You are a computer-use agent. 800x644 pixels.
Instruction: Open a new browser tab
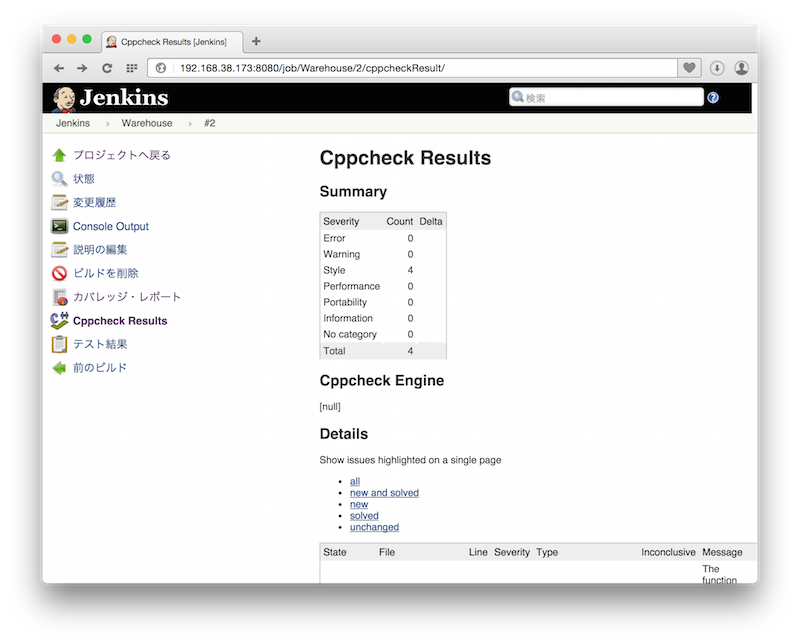point(256,41)
